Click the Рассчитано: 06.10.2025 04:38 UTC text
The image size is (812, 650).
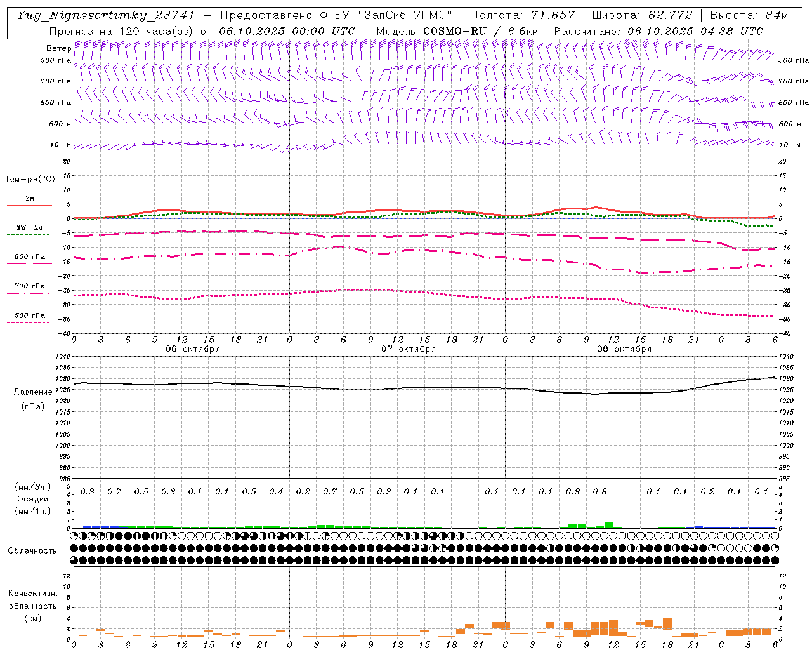coord(658,31)
